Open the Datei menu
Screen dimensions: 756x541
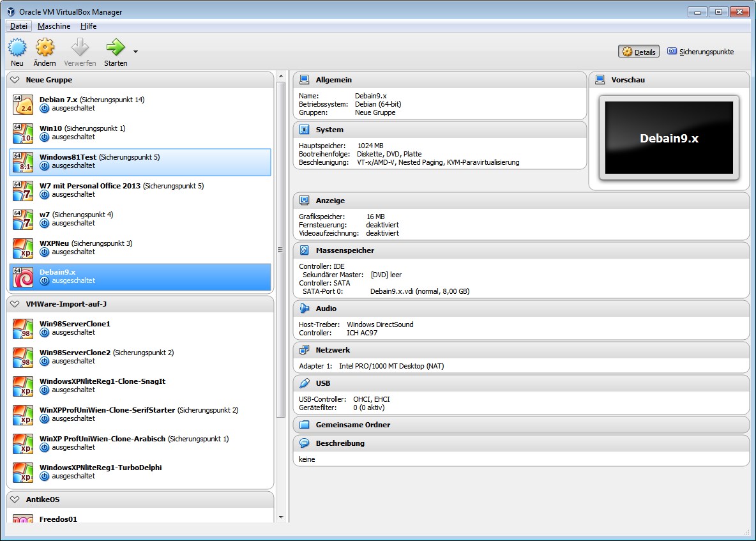pyautogui.click(x=19, y=26)
